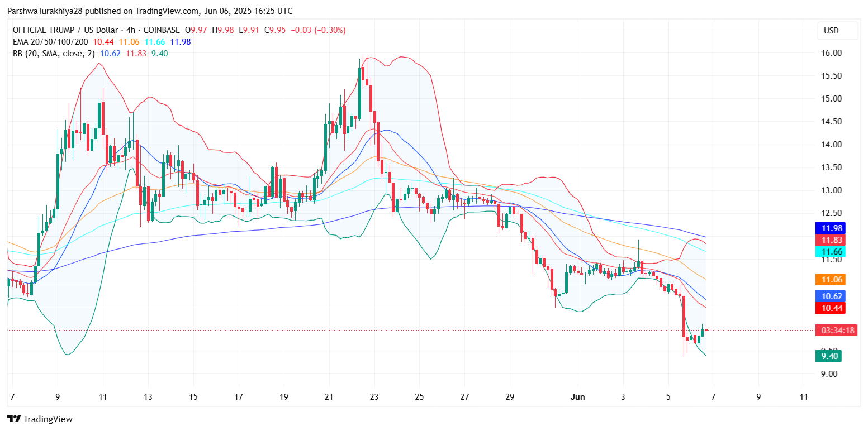
Task: Click the orange 11.06 price label
Action: tap(830, 279)
